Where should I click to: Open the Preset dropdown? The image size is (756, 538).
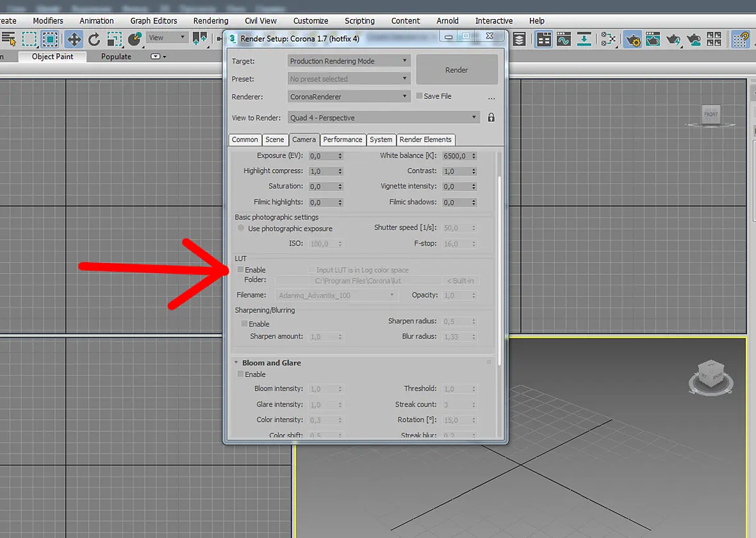click(349, 79)
